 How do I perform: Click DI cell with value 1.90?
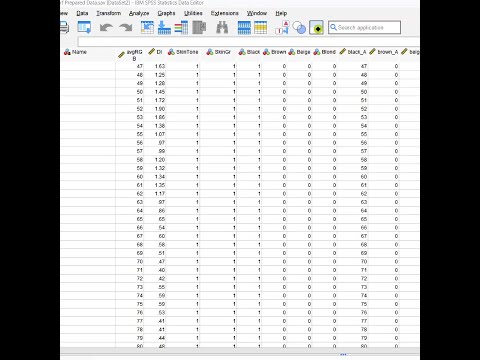(156, 109)
